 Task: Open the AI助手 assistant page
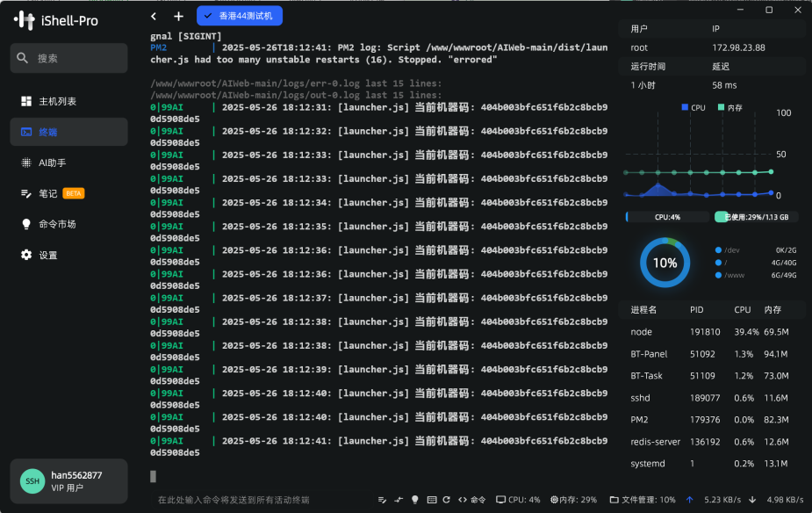(68, 163)
